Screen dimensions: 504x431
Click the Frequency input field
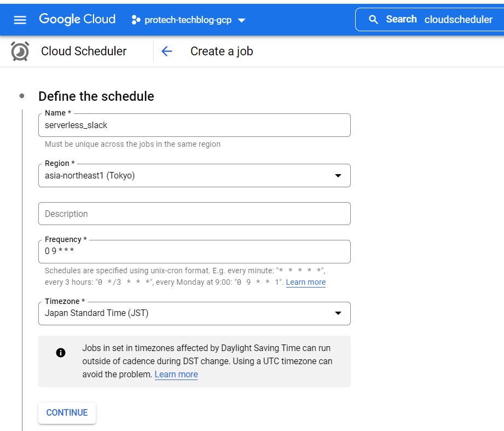194,252
